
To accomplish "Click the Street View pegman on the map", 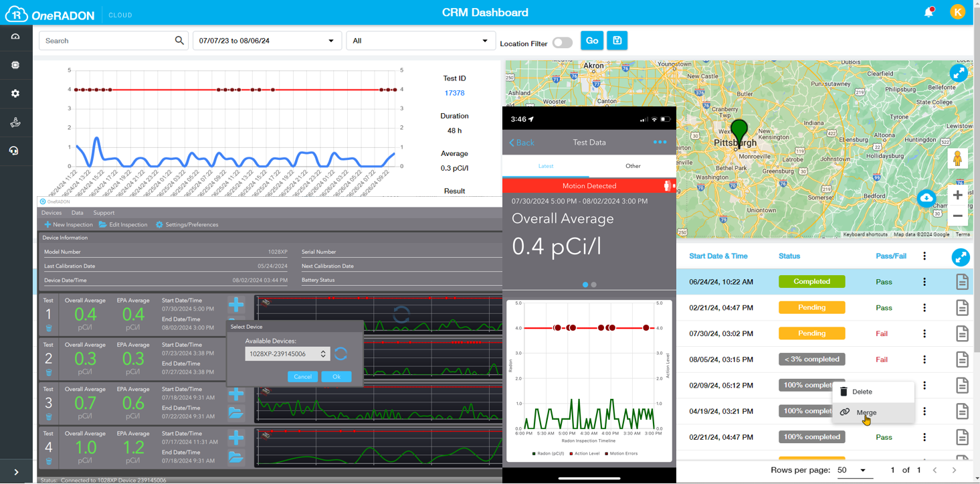I will coord(959,159).
